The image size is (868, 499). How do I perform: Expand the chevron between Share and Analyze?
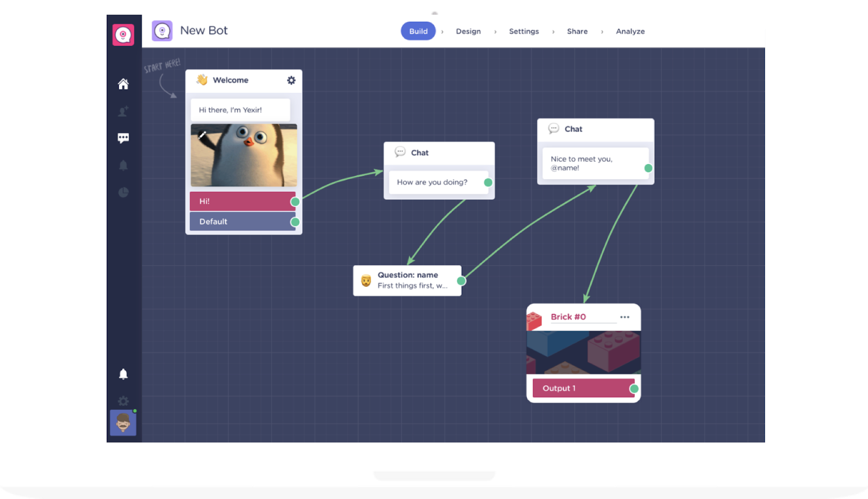tap(602, 31)
